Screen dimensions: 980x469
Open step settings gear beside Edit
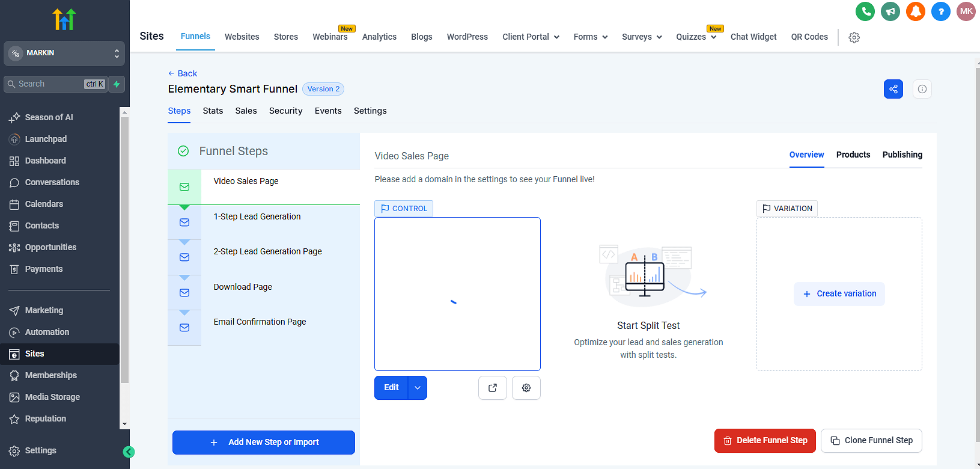(526, 388)
